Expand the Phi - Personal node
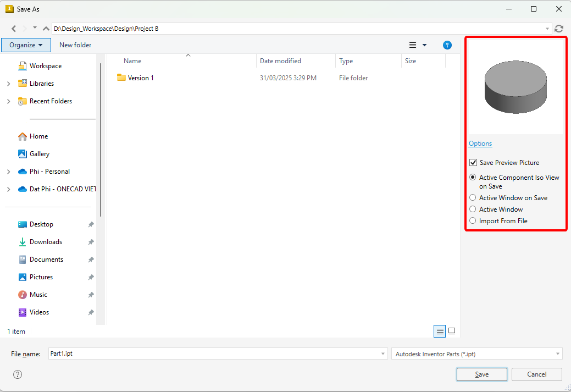Image resolution: width=571 pixels, height=392 pixels. coord(8,172)
